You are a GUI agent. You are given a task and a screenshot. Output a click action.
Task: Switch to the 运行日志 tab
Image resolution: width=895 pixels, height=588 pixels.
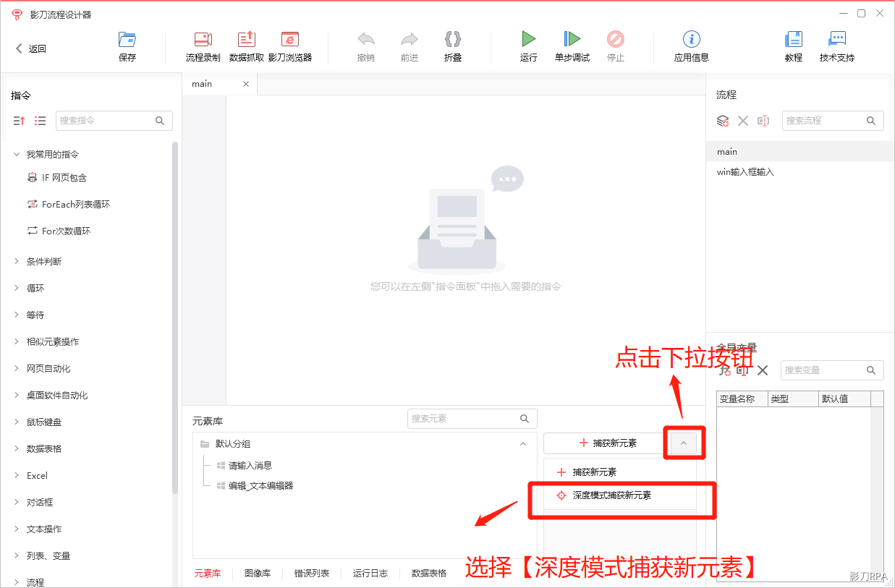pos(370,573)
